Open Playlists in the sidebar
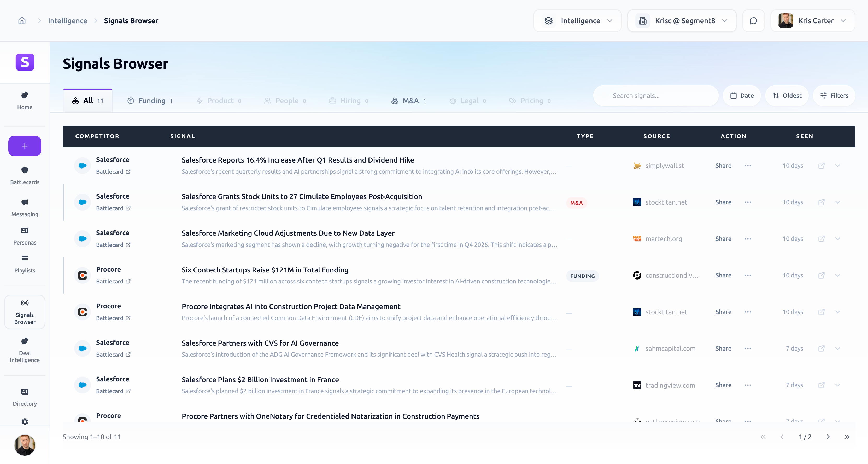The height and width of the screenshot is (464, 868). (25, 264)
